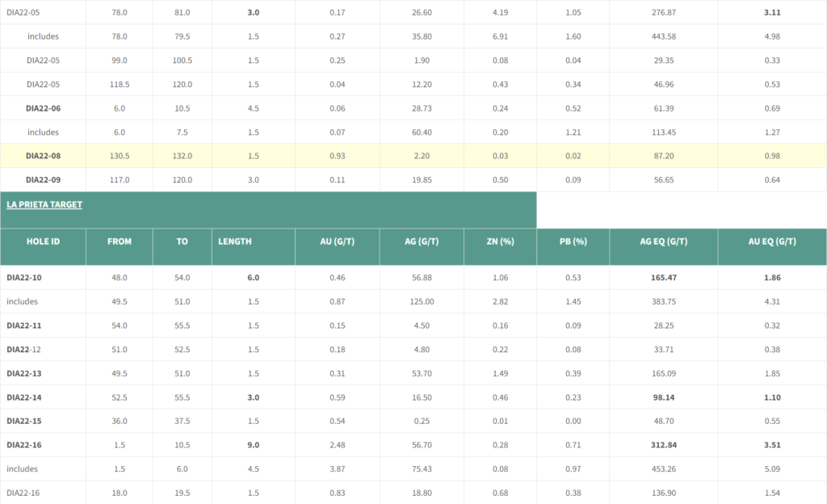Select the 443.58 AG EQ value
This screenshot has height=504, width=827.
tap(663, 36)
